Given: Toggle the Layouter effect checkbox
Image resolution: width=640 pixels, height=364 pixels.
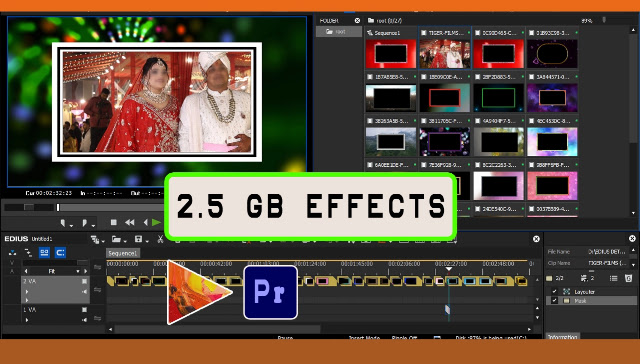Looking at the screenshot, I should coord(554,291).
